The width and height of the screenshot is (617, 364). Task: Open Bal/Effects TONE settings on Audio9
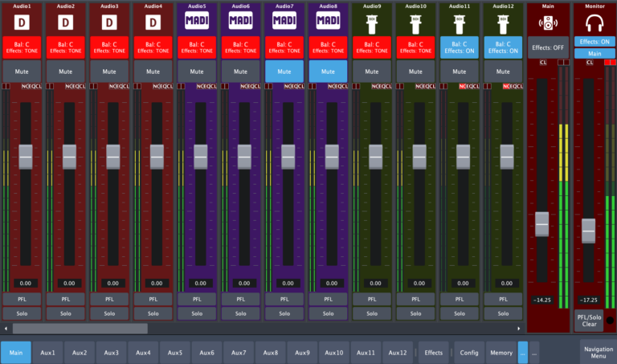point(372,47)
